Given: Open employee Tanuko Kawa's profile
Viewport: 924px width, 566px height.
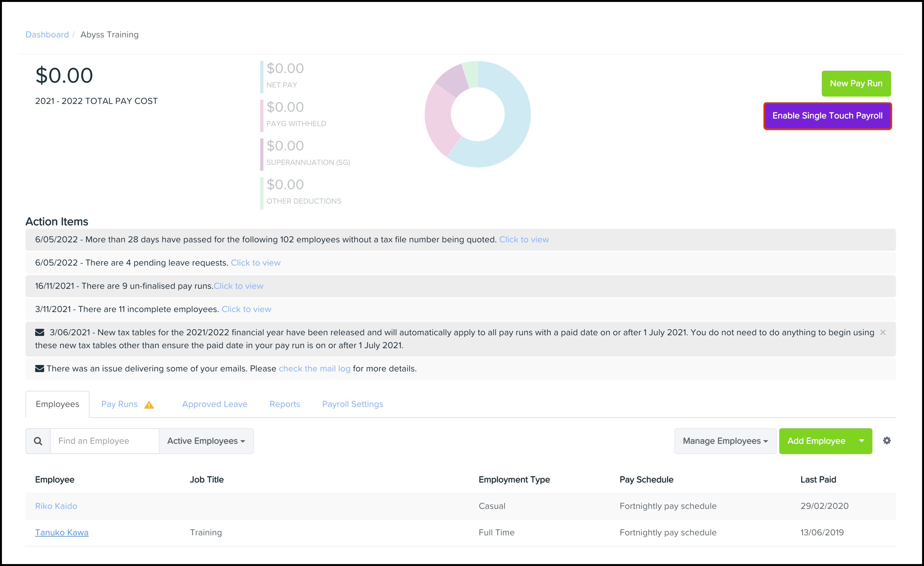Looking at the screenshot, I should pos(62,532).
